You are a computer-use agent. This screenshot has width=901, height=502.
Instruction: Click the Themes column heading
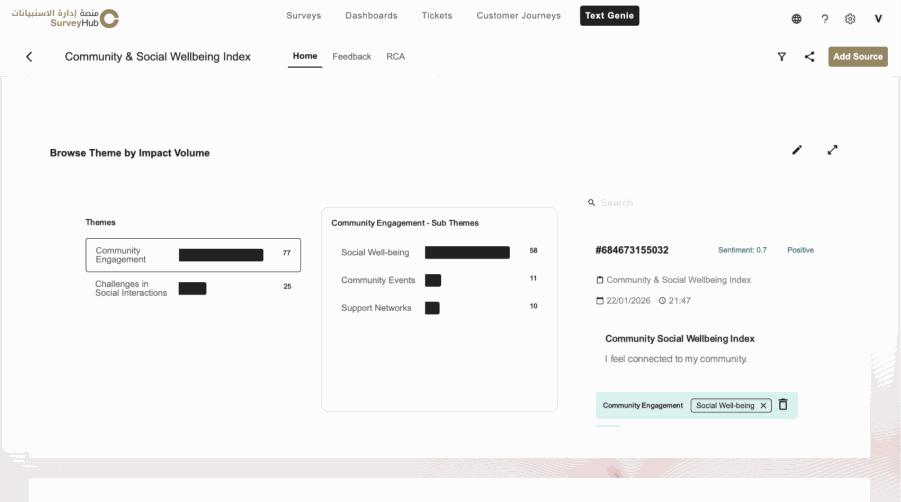tap(101, 222)
